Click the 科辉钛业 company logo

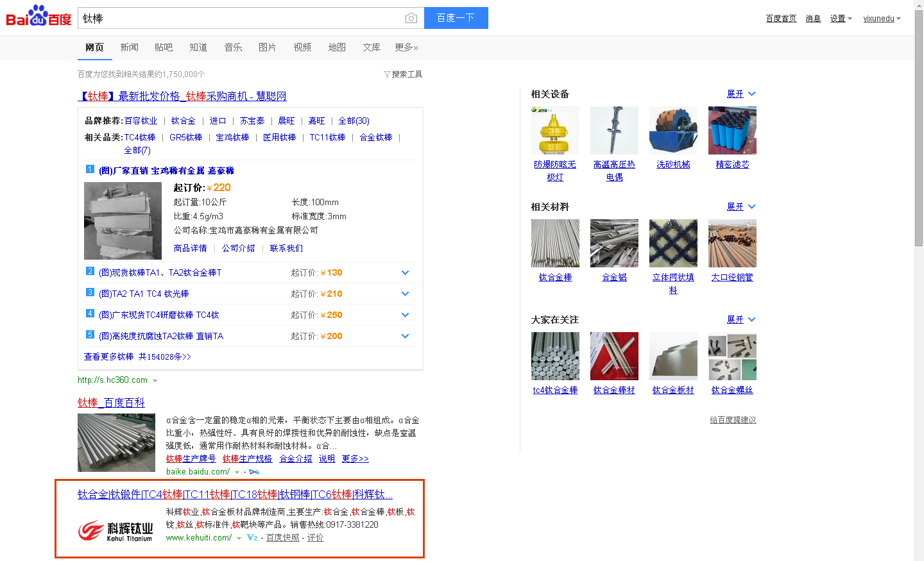(x=116, y=532)
